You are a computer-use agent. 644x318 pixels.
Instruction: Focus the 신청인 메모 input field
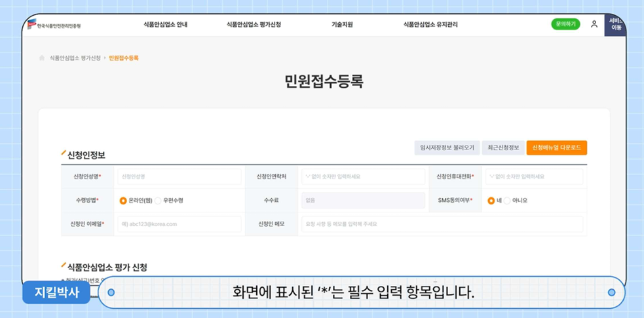[442, 224]
